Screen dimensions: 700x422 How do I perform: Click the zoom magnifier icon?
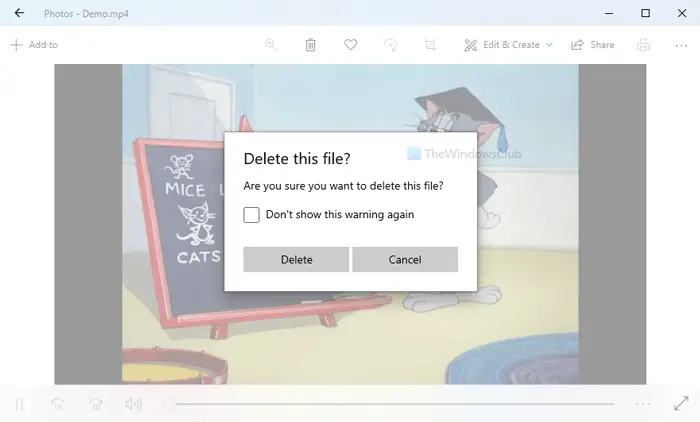(x=271, y=45)
